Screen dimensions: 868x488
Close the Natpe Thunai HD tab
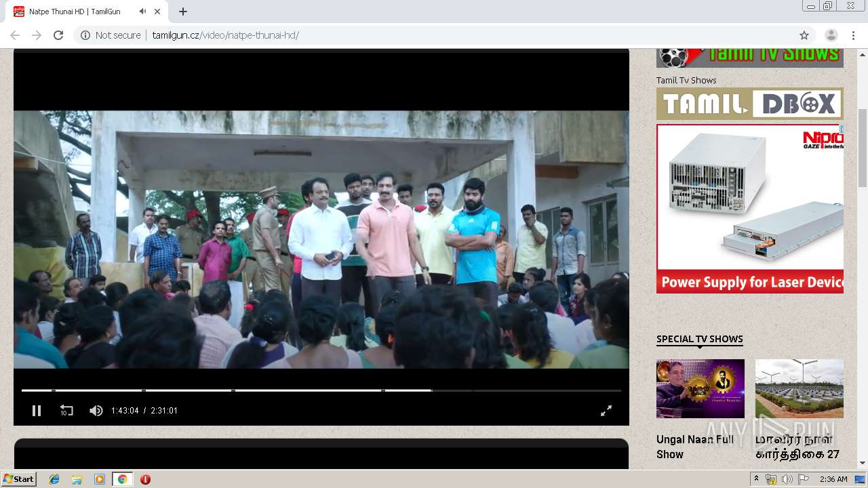point(158,12)
